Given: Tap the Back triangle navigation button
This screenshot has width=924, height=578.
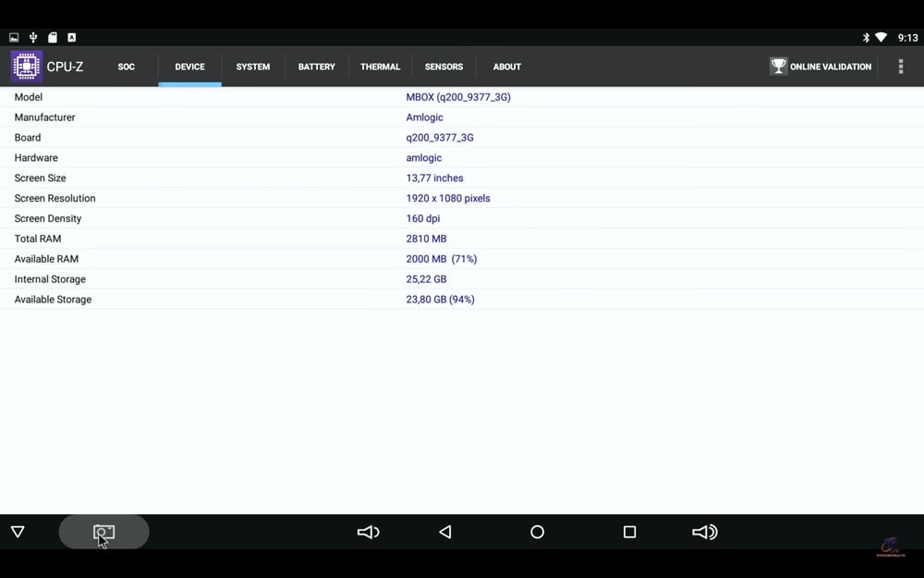Looking at the screenshot, I should [445, 532].
